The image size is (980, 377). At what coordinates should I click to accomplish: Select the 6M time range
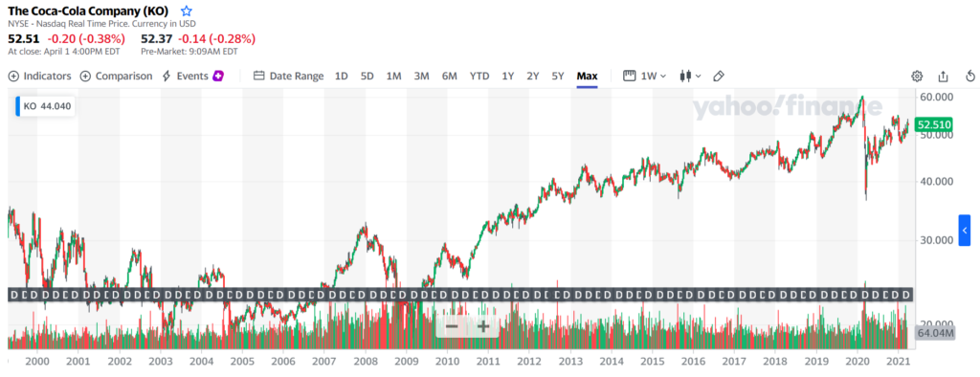tap(450, 76)
